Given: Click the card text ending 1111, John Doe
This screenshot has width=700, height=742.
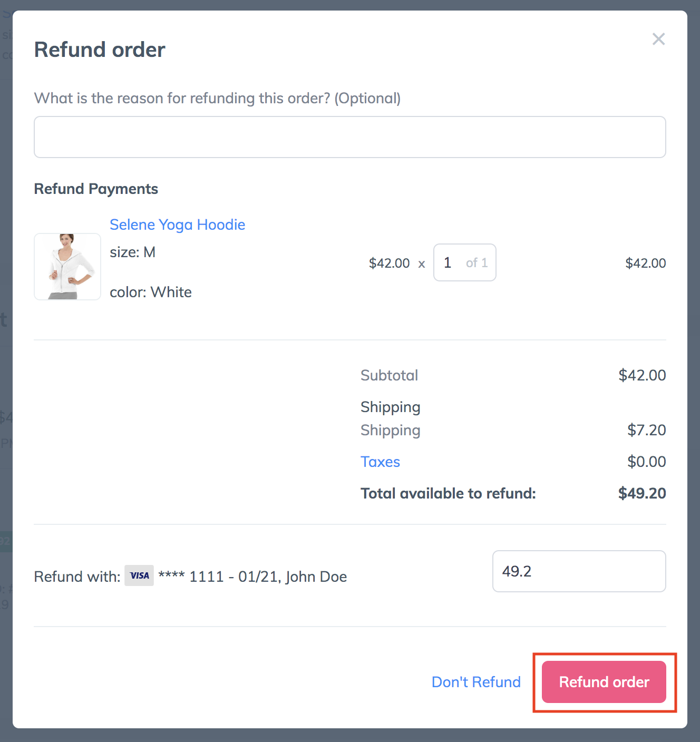Looking at the screenshot, I should click(x=252, y=577).
